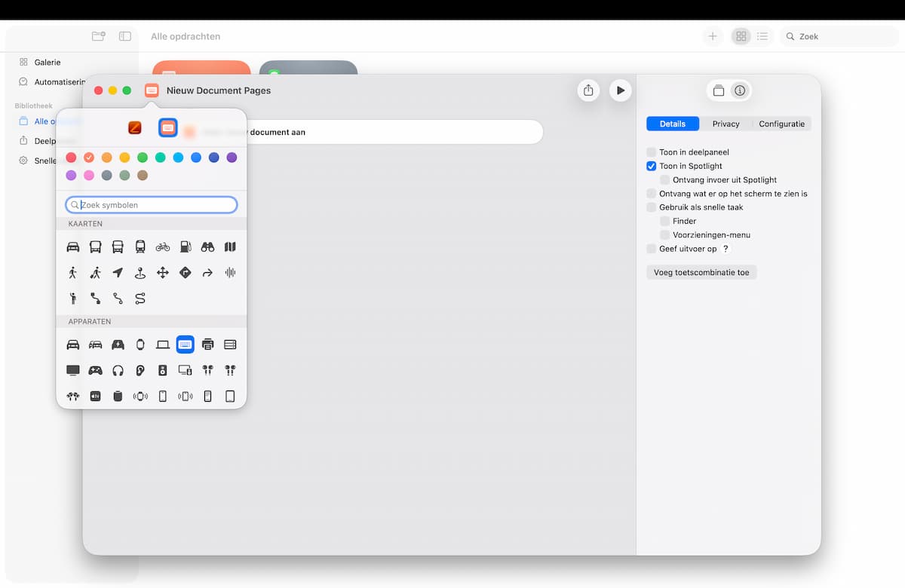Run the shortcut with the play button
This screenshot has width=905, height=588.
click(620, 90)
